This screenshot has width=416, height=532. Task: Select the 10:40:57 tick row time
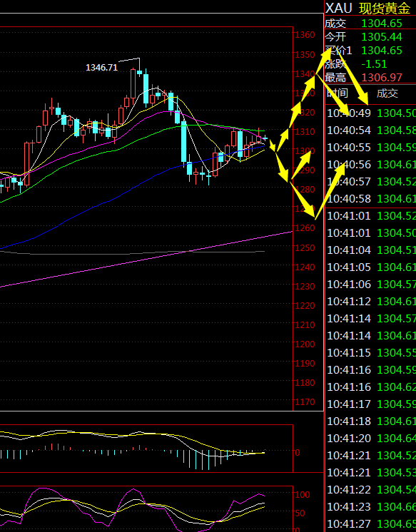(349, 182)
